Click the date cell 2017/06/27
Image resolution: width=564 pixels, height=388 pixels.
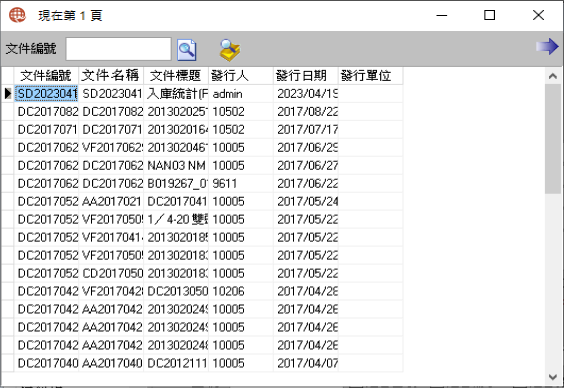(x=306, y=166)
